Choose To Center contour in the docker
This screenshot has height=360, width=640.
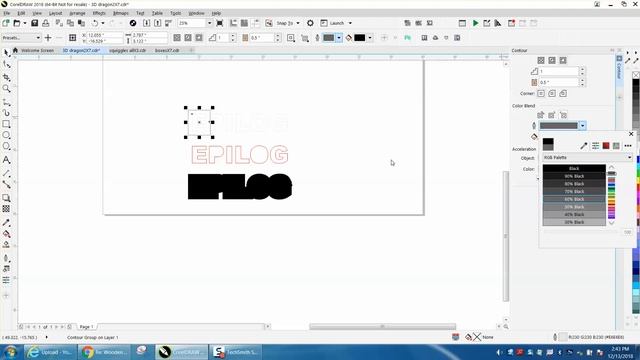pos(541,60)
